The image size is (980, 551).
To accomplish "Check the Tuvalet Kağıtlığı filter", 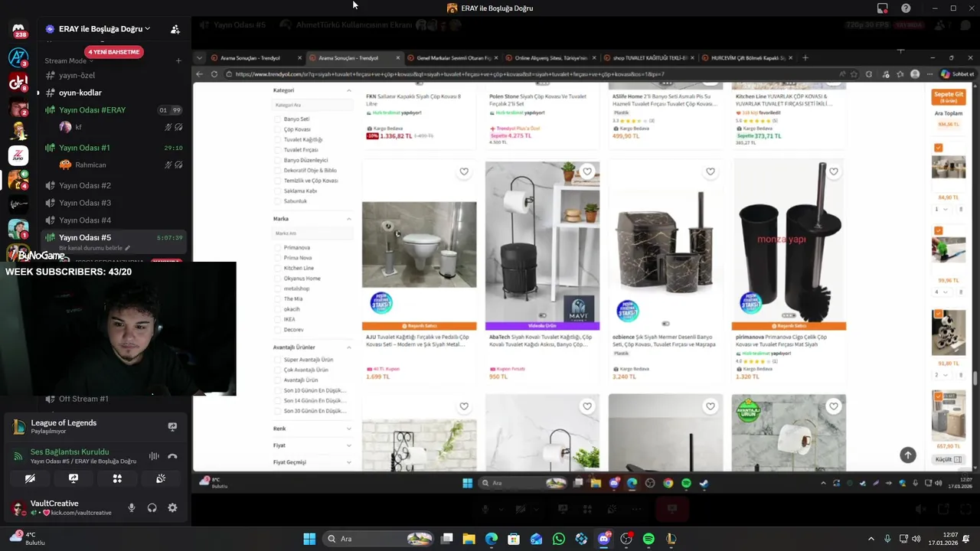I will [277, 140].
